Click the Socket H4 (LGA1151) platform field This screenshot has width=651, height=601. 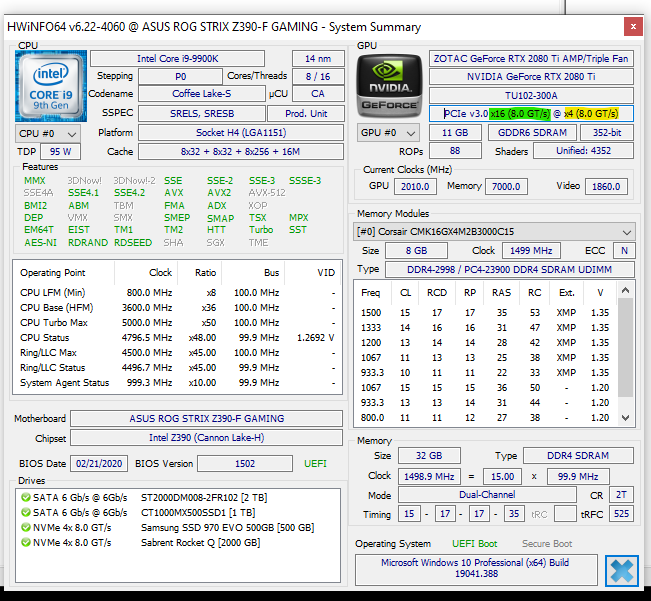pos(241,133)
